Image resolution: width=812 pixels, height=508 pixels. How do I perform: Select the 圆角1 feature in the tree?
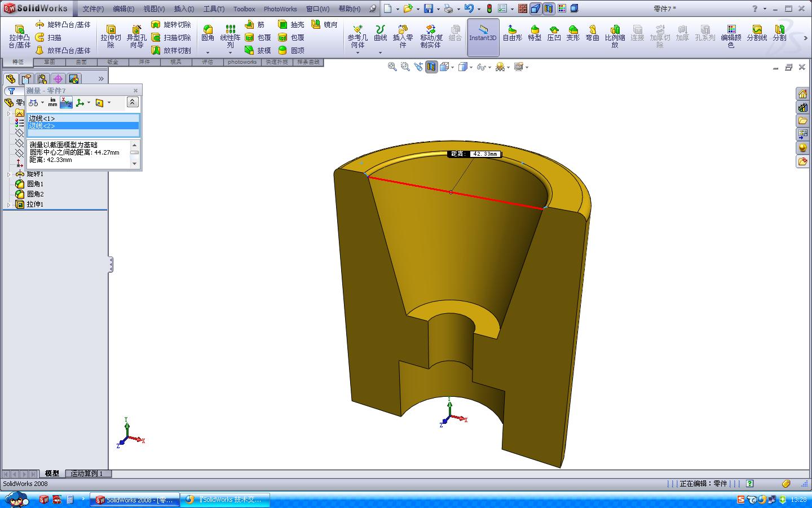pos(35,184)
